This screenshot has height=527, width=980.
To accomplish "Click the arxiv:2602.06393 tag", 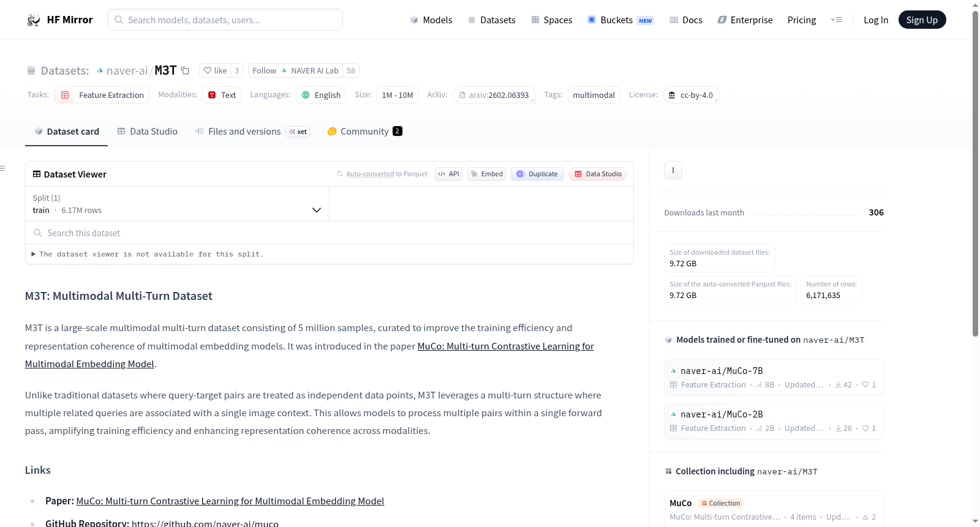I will coord(494,95).
